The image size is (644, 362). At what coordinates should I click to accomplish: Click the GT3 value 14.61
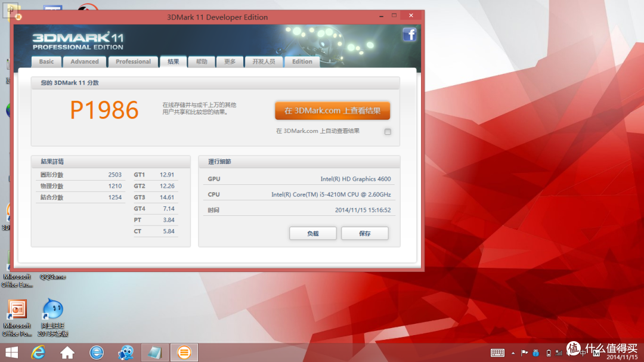167,197
